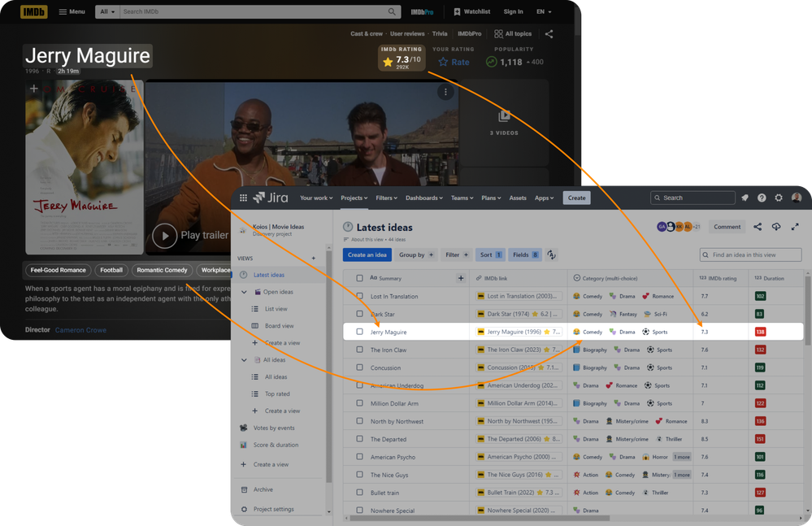Screen dimensions: 812x526
Task: Open the Teams dropdown
Action: [462, 198]
